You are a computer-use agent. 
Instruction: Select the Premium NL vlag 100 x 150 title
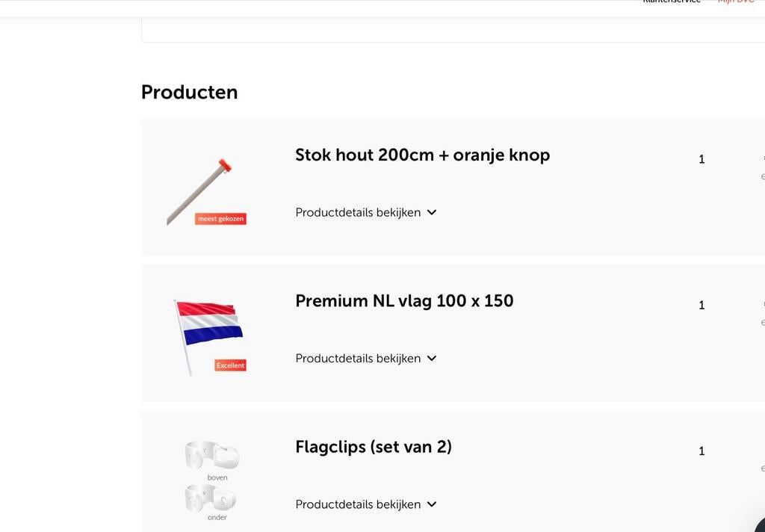[404, 301]
